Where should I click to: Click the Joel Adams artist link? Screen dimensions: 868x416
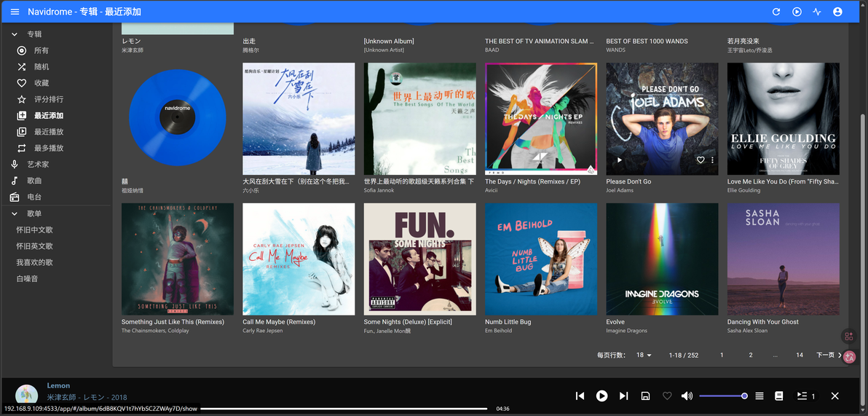(620, 190)
